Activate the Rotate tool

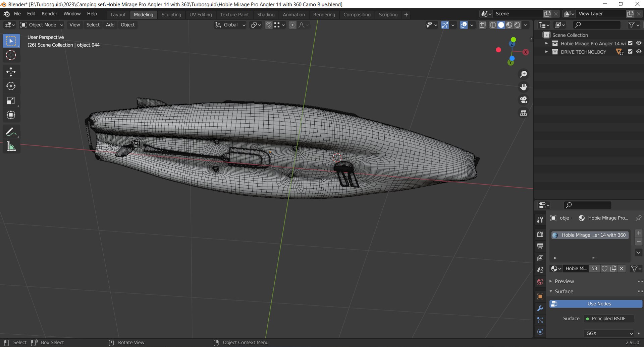(x=11, y=86)
